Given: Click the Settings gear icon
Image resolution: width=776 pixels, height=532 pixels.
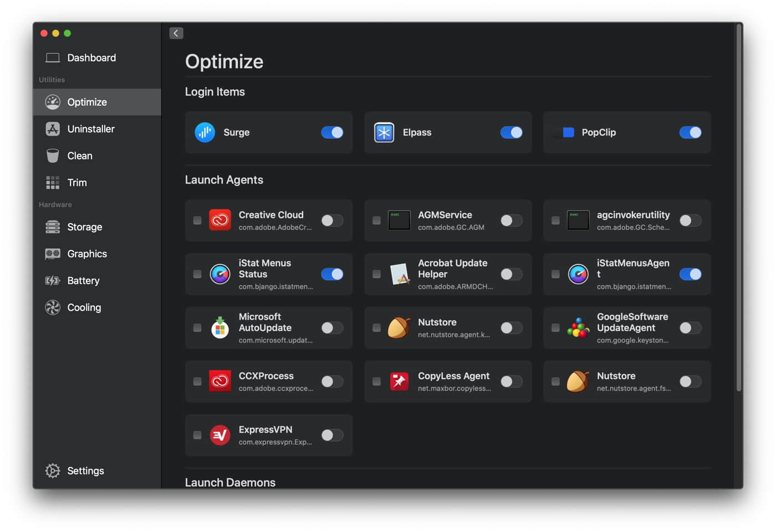Looking at the screenshot, I should click(x=53, y=470).
